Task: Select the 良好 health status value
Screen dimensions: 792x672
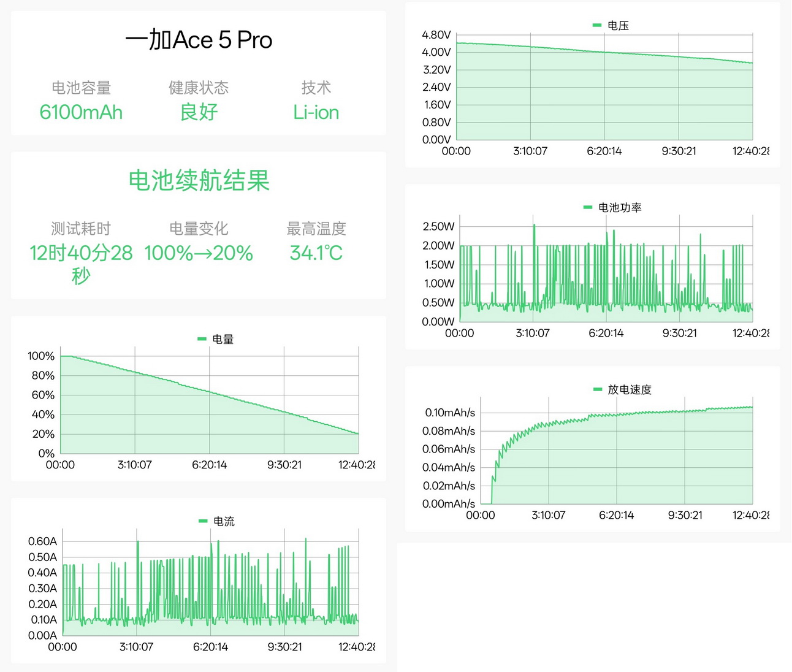Action: pos(199,112)
